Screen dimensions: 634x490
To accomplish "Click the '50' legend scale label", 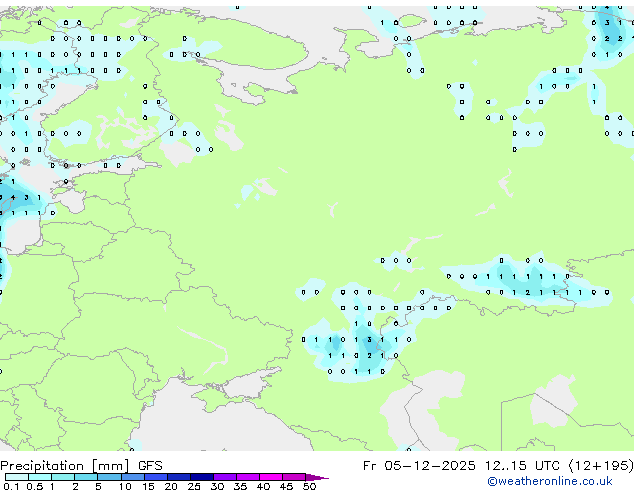I will tap(309, 486).
